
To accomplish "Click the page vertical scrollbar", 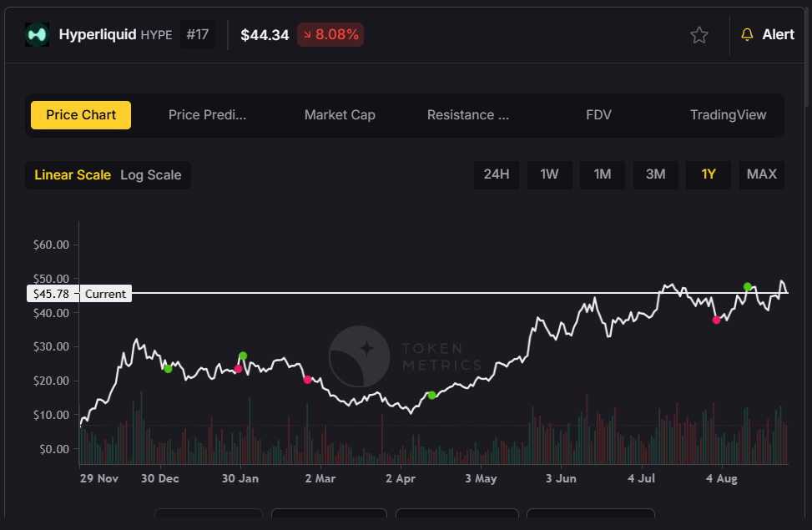I will coord(809,57).
